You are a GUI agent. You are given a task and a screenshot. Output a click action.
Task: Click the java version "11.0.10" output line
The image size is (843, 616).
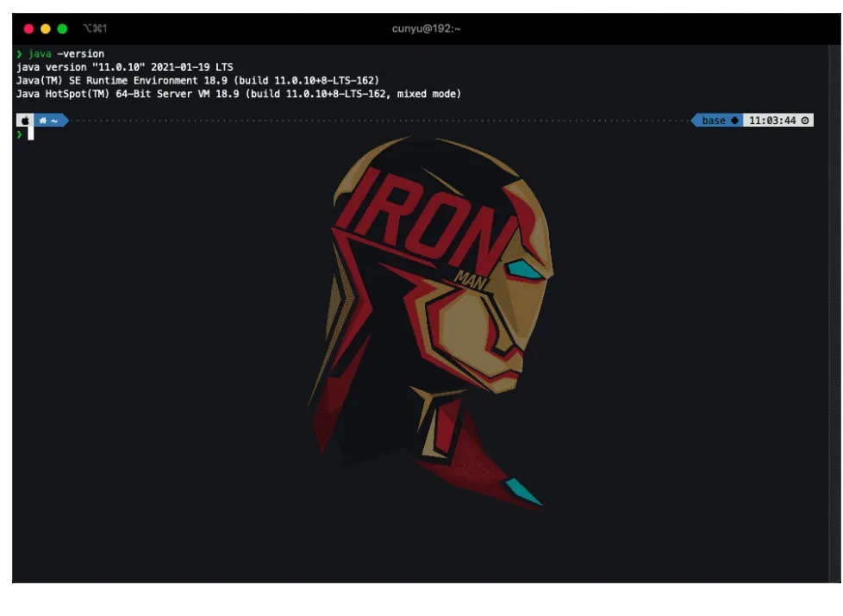click(x=125, y=67)
